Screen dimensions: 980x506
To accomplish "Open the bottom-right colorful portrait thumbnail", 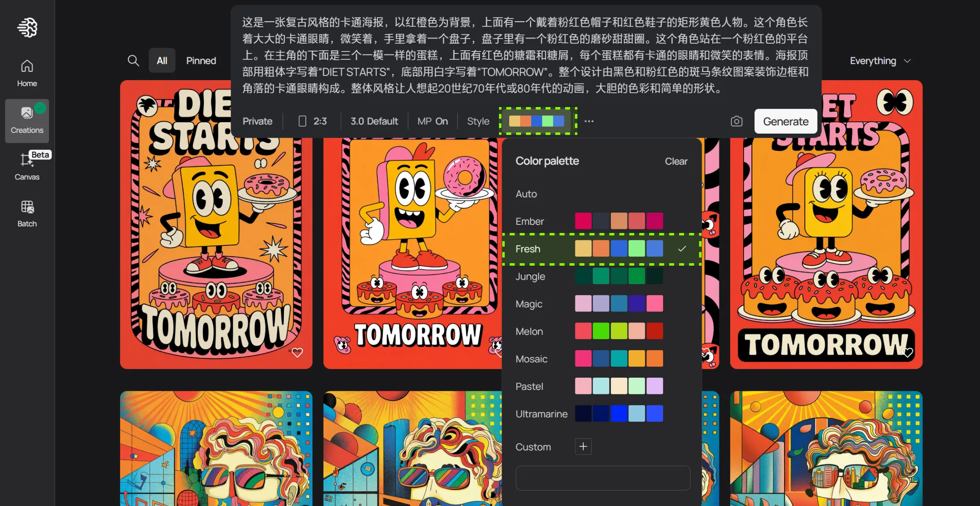I will [826, 448].
